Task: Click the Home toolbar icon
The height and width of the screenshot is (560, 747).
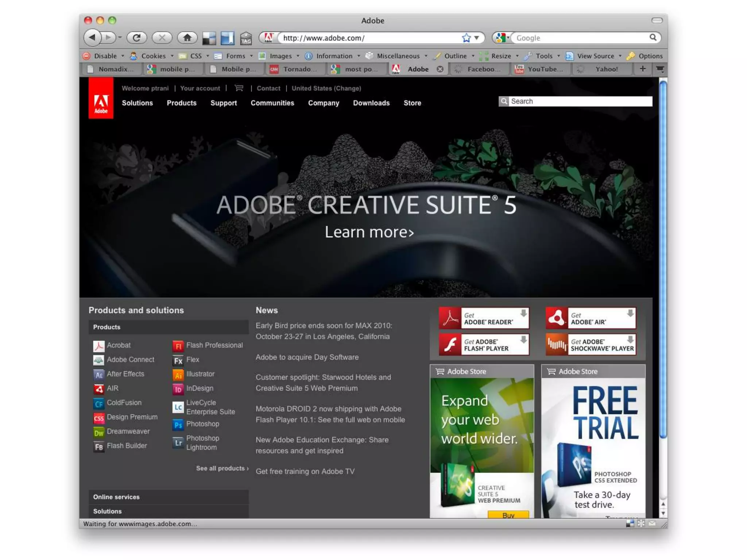Action: (187, 38)
